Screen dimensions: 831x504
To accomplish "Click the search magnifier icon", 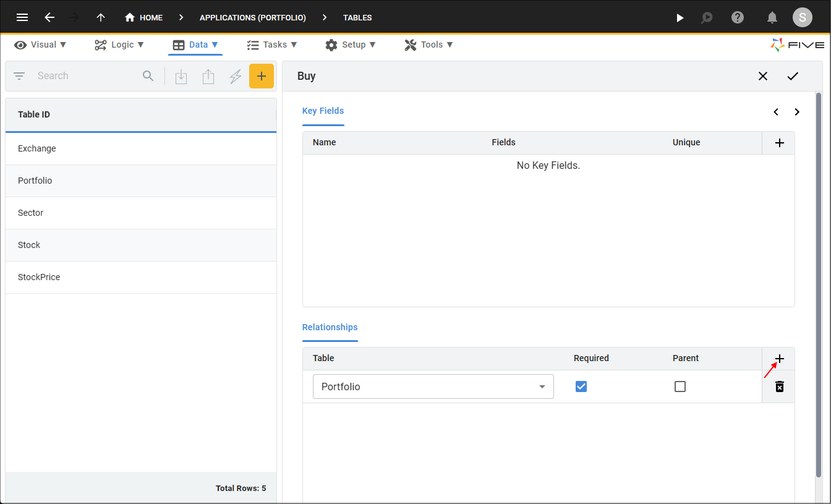I will [148, 76].
